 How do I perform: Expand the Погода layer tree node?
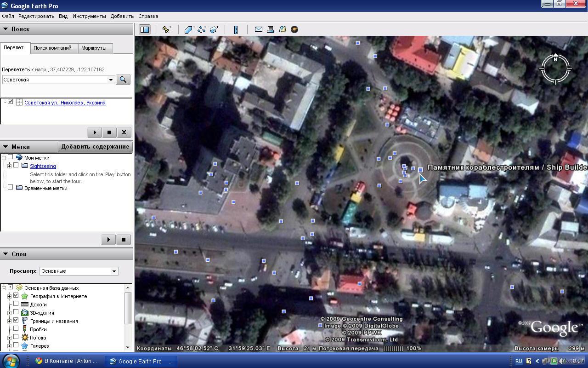[x=9, y=338]
